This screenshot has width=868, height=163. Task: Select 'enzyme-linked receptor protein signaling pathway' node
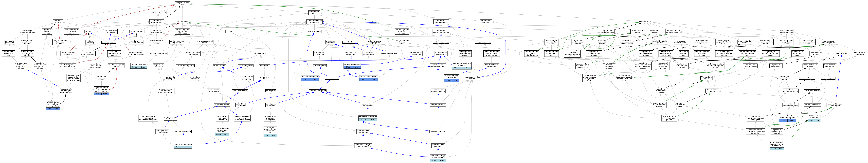point(95,66)
